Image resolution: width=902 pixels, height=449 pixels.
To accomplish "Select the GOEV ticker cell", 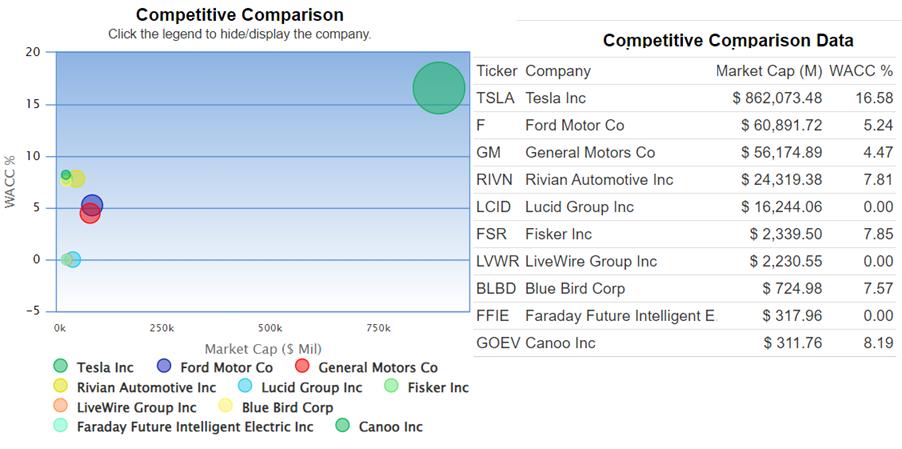I will point(497,343).
